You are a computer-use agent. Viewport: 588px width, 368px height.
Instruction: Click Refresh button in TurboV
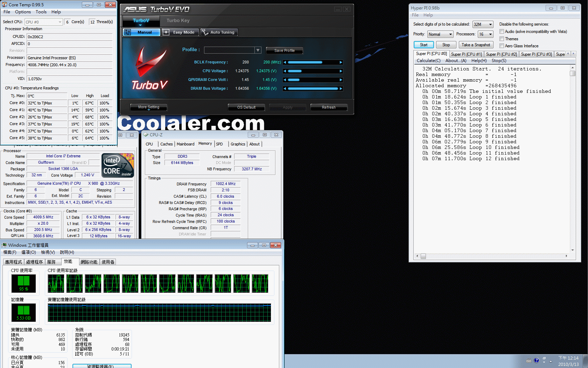coord(329,107)
